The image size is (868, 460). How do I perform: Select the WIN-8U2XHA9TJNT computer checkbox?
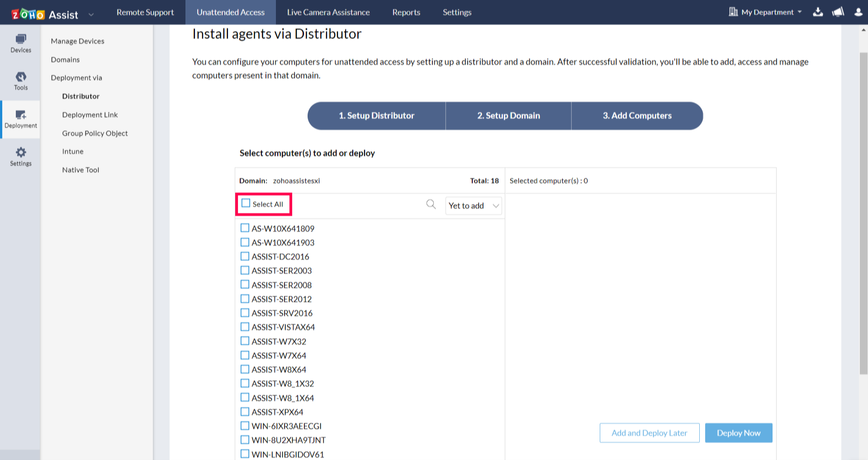245,440
